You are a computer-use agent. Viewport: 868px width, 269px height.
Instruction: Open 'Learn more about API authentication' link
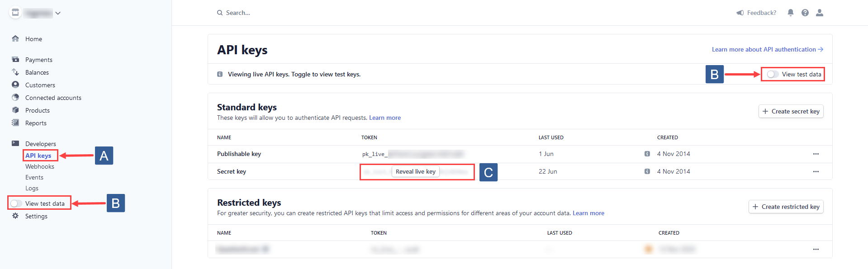click(768, 49)
